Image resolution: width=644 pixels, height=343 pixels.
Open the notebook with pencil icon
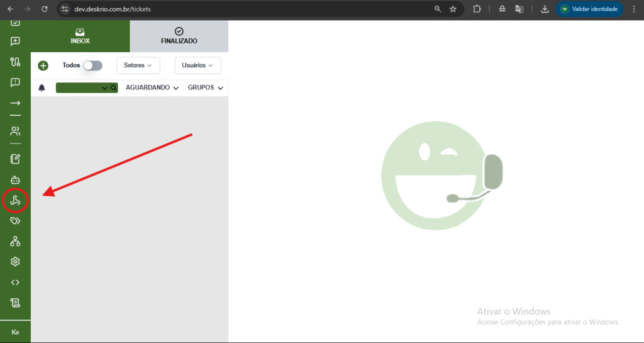pyautogui.click(x=15, y=159)
